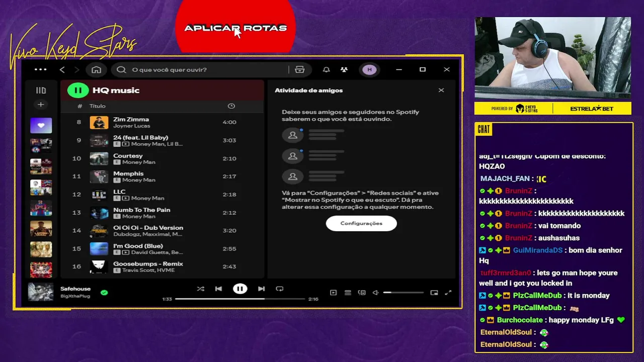Click the Configurações button
Screen dimensions: 644x362
click(x=361, y=223)
